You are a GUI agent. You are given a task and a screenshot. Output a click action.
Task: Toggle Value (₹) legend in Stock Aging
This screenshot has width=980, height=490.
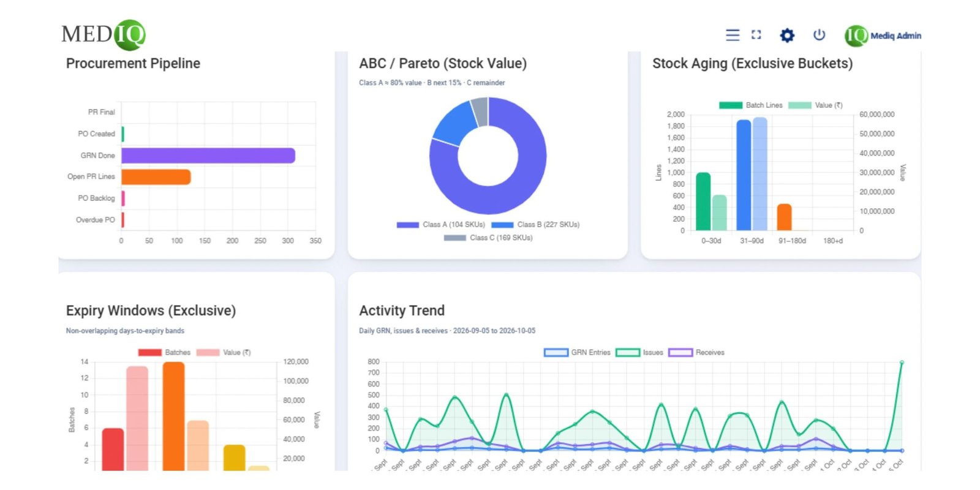pyautogui.click(x=815, y=105)
